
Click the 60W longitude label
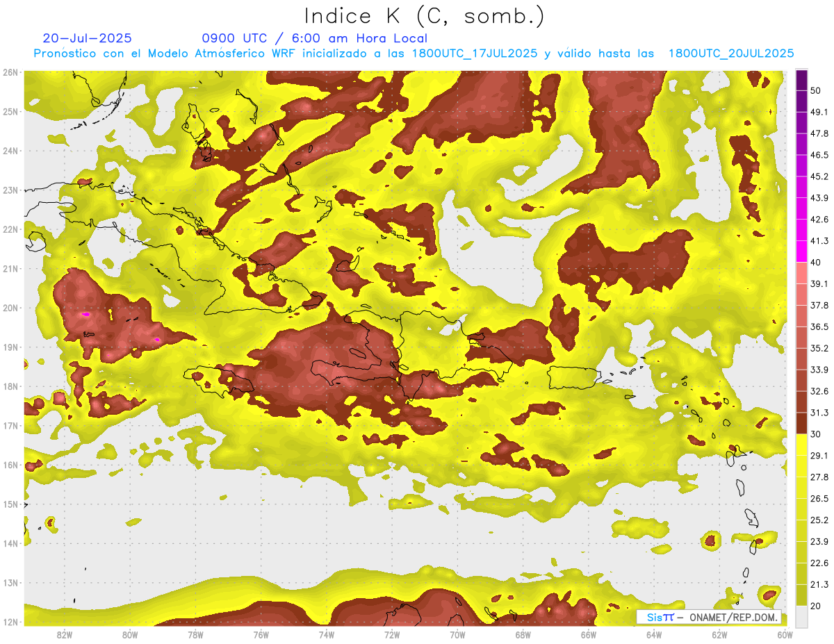click(785, 635)
